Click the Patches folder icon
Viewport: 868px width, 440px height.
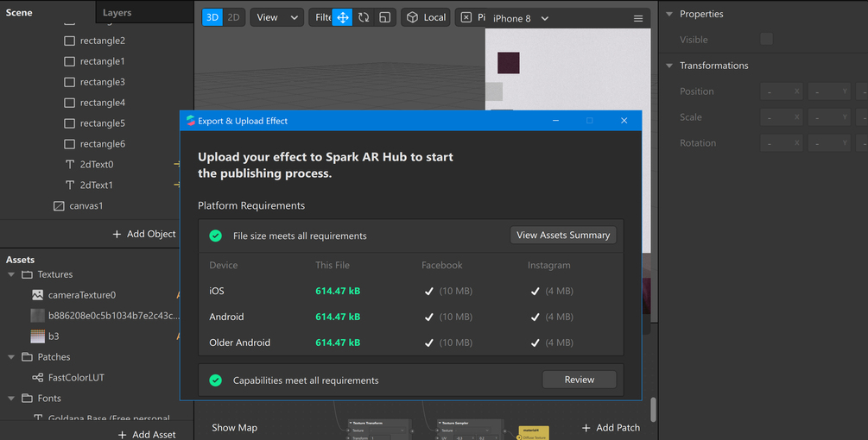tap(27, 357)
